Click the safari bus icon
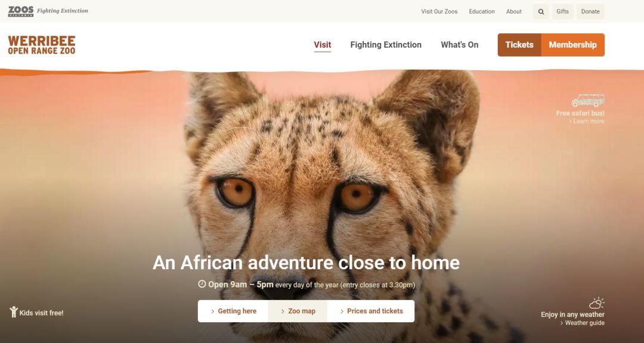 pos(588,101)
